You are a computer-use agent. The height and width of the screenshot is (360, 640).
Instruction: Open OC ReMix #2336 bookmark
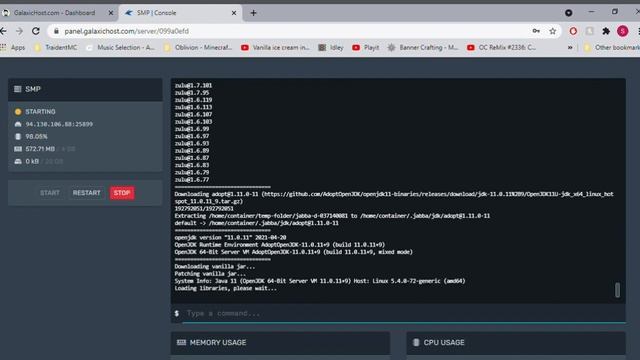pyautogui.click(x=502, y=47)
